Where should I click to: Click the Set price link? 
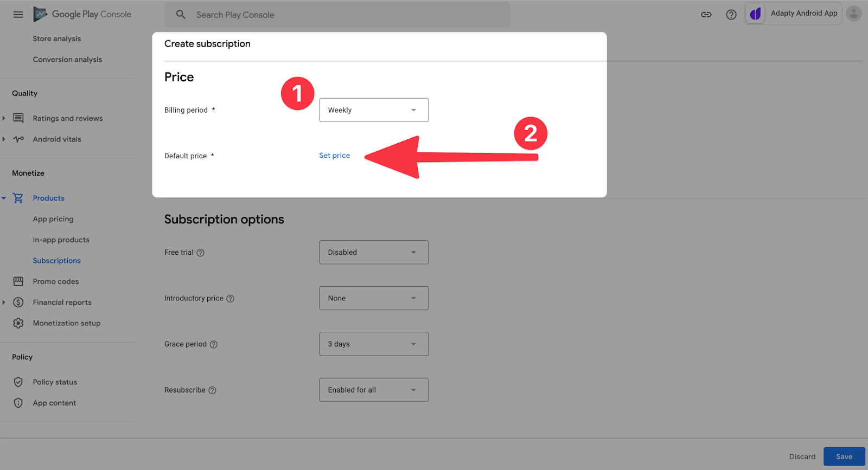(335, 156)
